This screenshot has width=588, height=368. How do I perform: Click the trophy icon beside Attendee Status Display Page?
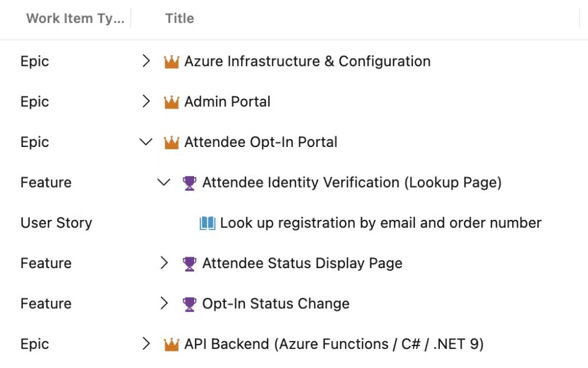(189, 264)
